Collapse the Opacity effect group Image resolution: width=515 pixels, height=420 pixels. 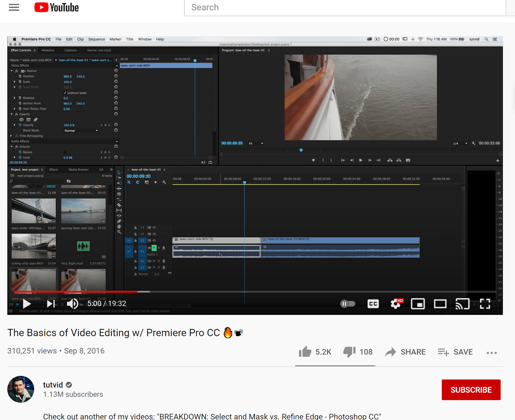[x=12, y=114]
